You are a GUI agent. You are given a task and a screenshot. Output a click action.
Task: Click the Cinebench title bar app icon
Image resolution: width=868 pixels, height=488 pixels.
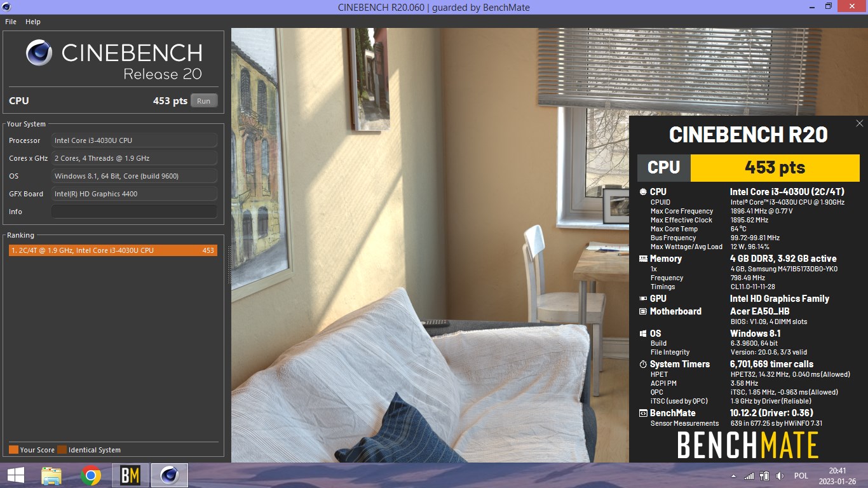click(6, 6)
